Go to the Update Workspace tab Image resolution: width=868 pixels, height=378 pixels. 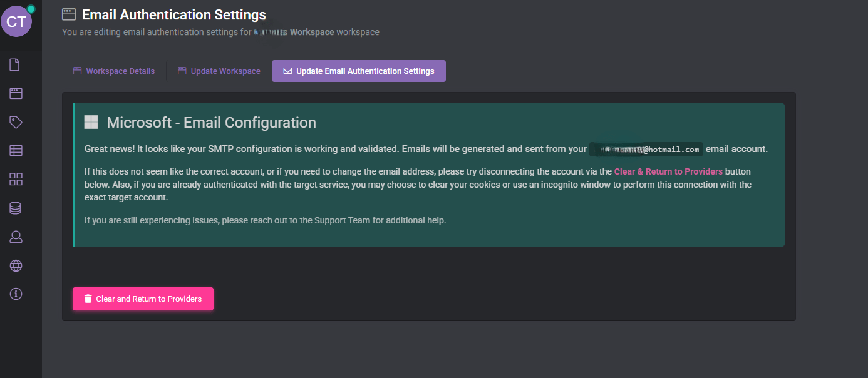pyautogui.click(x=219, y=71)
